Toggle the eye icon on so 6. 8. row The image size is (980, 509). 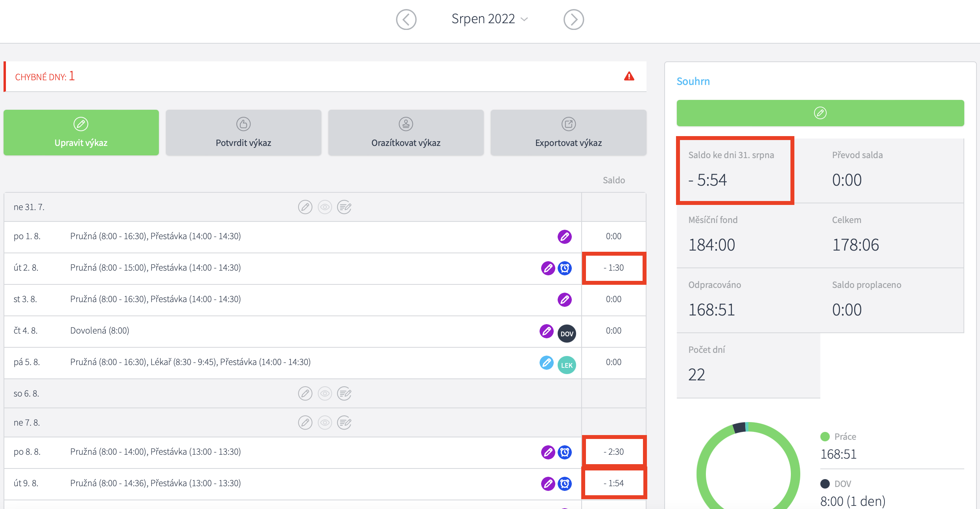(325, 393)
